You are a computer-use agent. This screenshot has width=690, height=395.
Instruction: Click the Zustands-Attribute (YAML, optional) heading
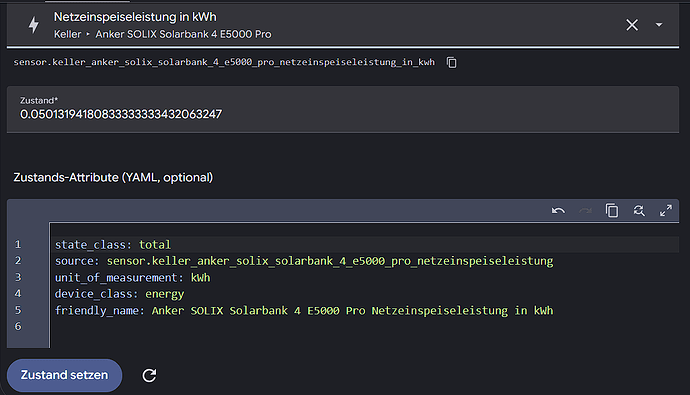(x=113, y=177)
